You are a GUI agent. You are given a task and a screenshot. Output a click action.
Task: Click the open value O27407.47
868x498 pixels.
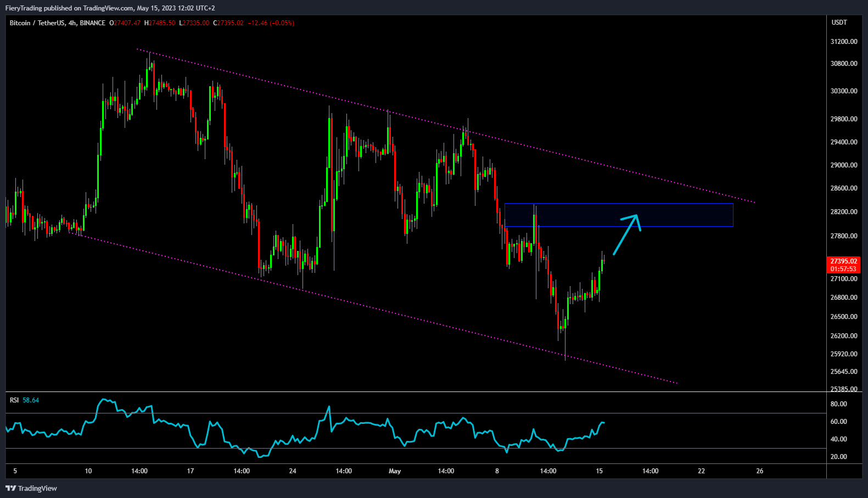pos(125,23)
